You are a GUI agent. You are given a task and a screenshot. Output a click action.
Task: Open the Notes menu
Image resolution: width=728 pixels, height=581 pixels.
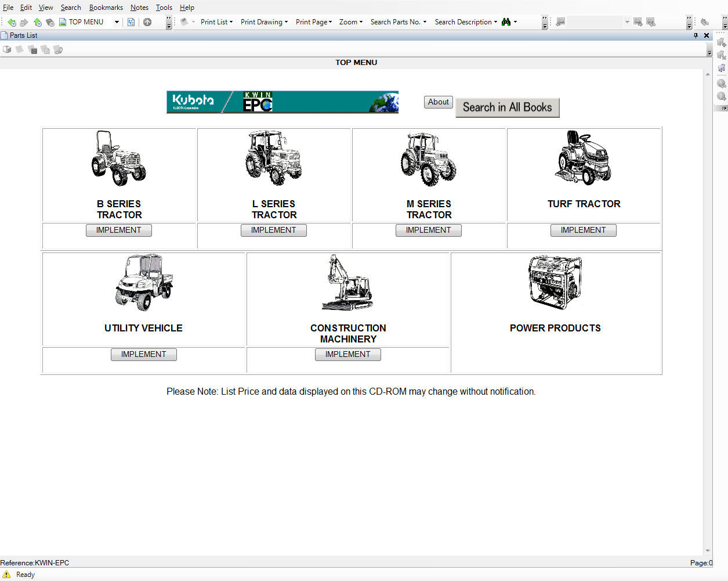point(139,8)
